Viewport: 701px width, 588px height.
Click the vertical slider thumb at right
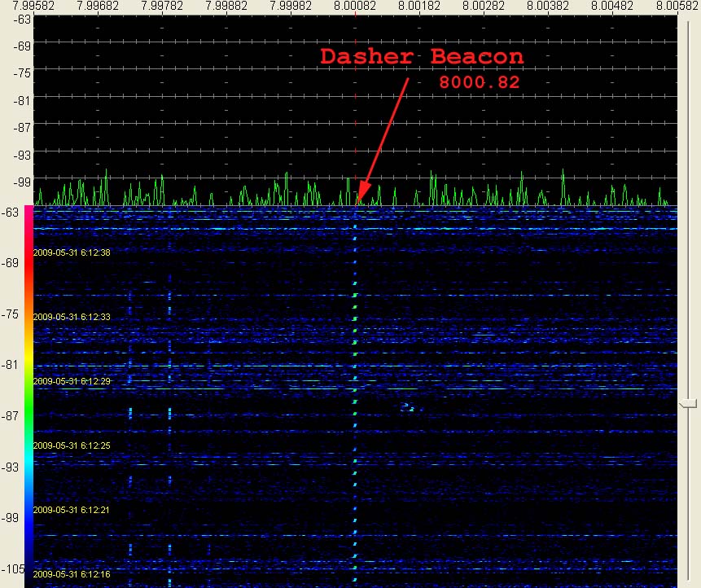pos(688,404)
